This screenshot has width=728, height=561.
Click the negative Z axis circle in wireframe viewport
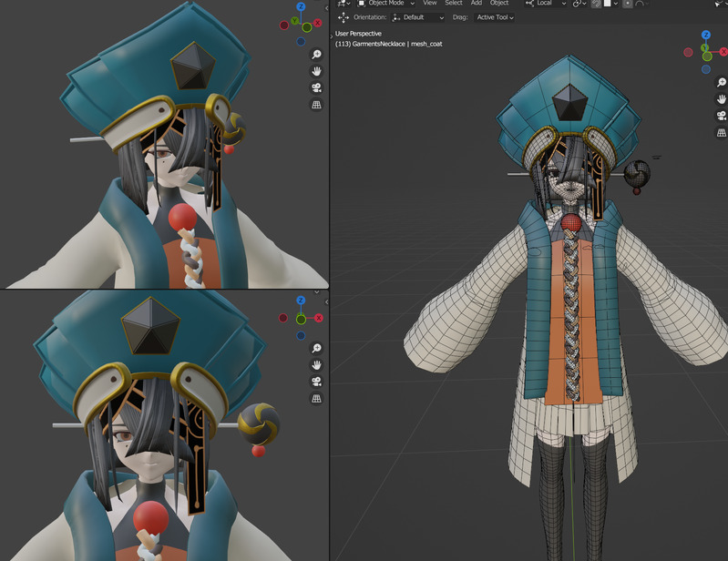click(x=706, y=69)
